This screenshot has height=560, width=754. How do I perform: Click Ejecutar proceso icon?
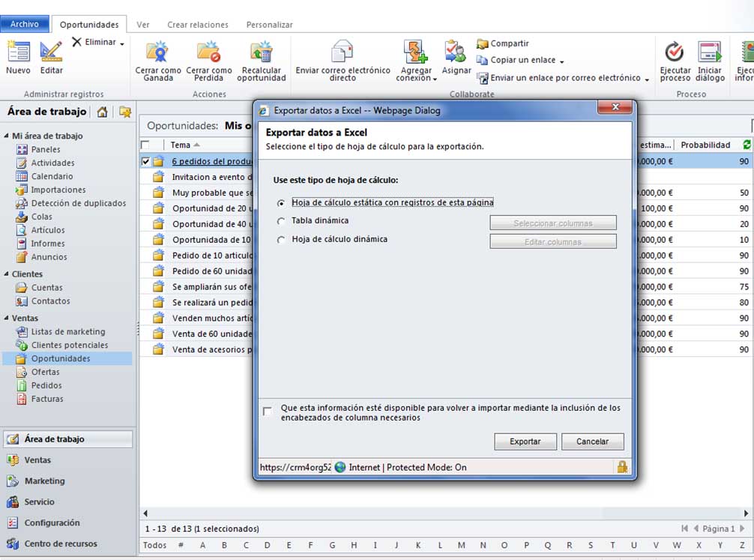pos(675,52)
